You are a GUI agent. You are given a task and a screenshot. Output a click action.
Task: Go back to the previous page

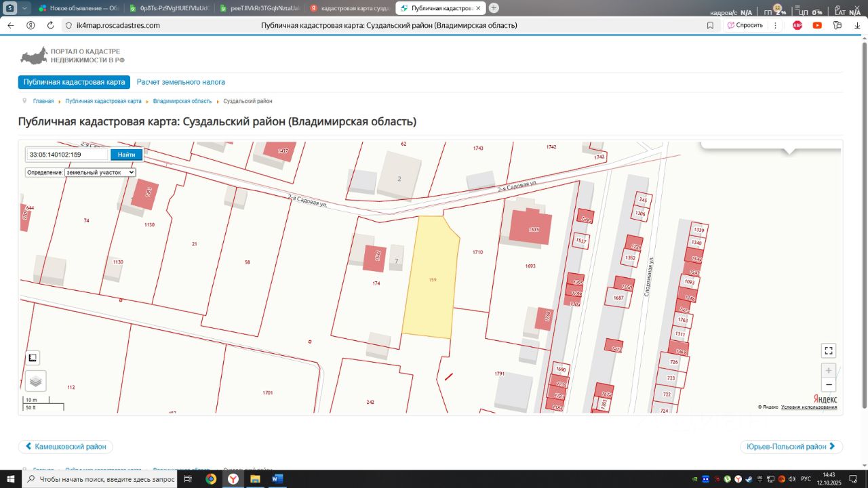pyautogui.click(x=11, y=25)
